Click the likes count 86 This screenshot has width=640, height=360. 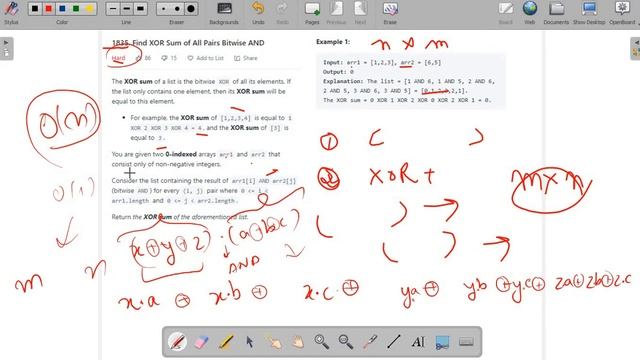(x=144, y=58)
